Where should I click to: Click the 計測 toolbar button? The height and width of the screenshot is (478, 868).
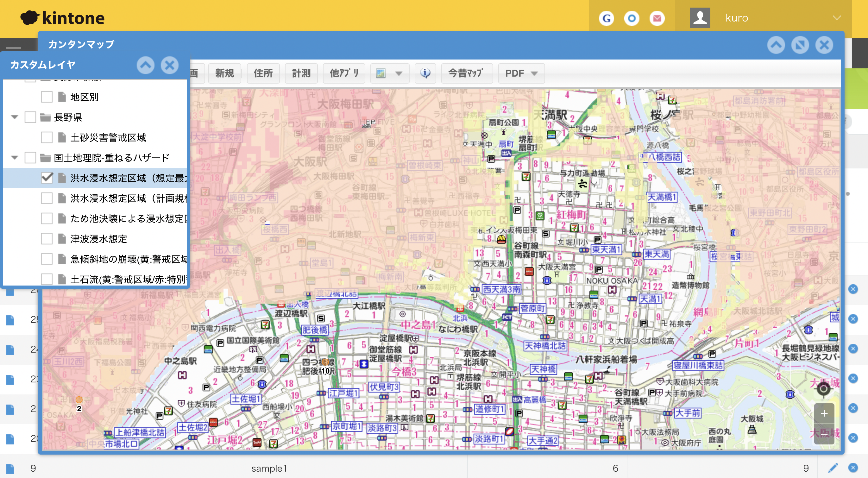pyautogui.click(x=301, y=73)
